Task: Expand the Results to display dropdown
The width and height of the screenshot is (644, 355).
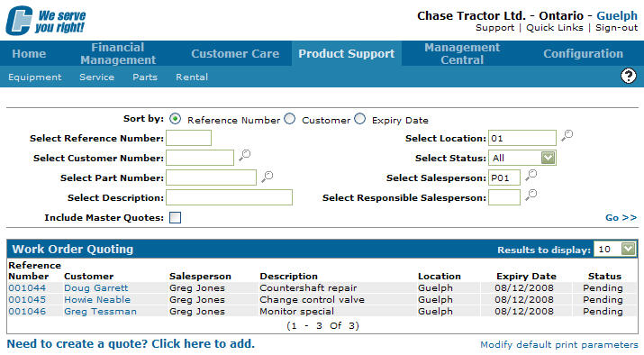Action: [x=628, y=249]
